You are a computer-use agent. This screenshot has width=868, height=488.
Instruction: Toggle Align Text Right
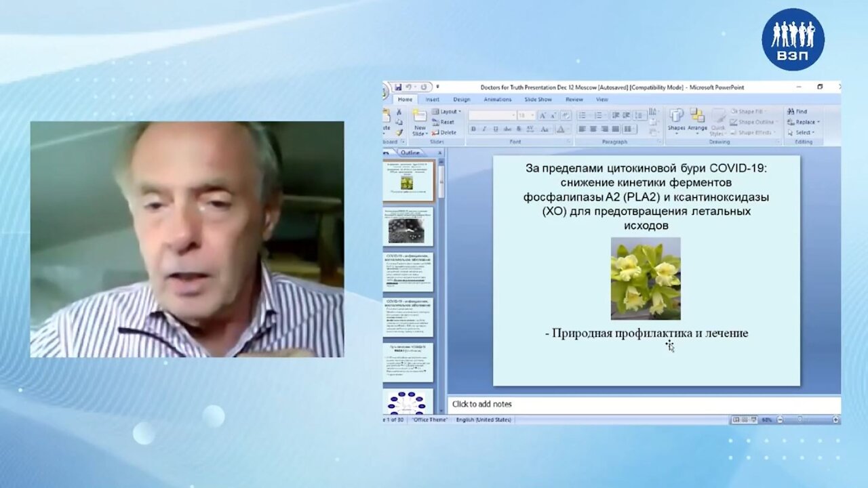coord(604,129)
